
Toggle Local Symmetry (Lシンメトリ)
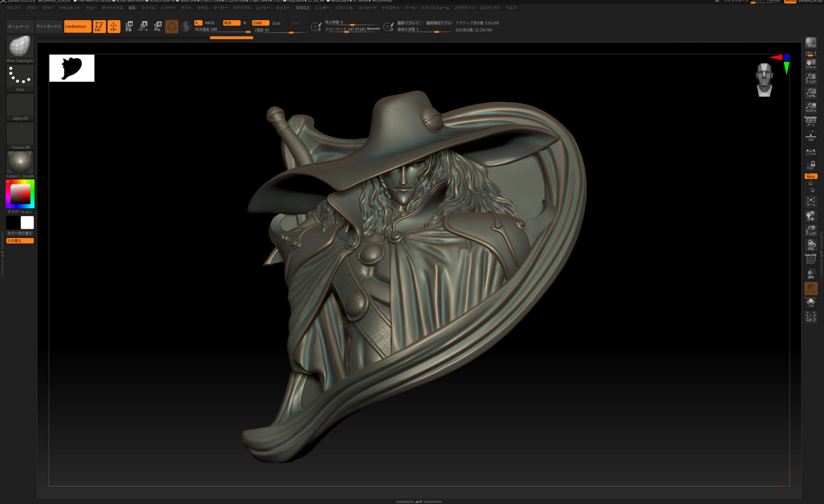tap(810, 152)
